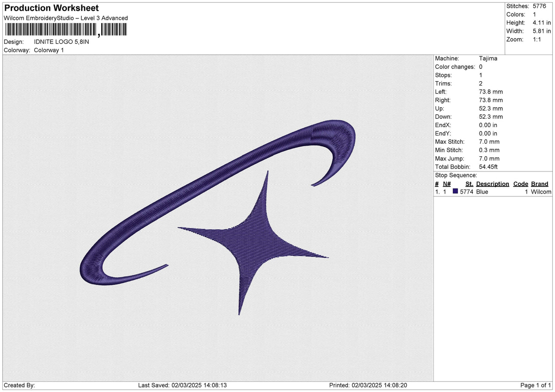Click the 'Wilcom EmbroideryStudio – Level 3 Advanced' text
The width and height of the screenshot is (555, 392).
[66, 18]
